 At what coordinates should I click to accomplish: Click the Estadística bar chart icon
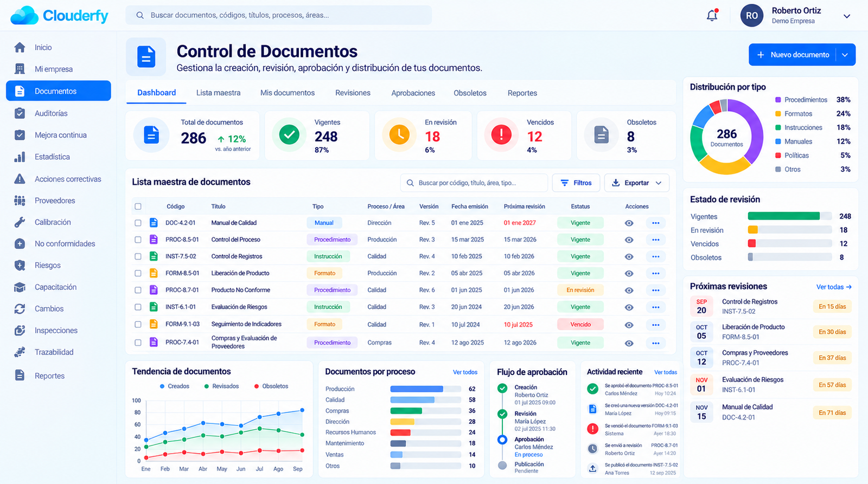pos(20,157)
